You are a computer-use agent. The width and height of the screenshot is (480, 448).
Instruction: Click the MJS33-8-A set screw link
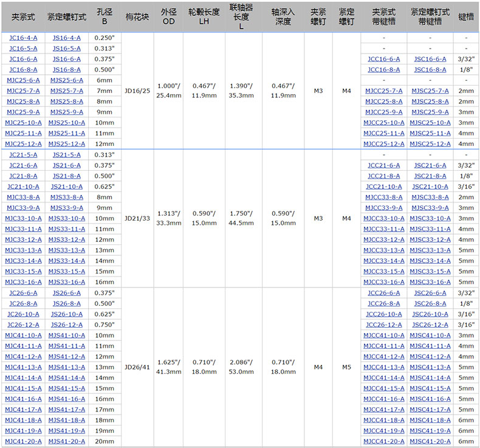click(x=66, y=197)
